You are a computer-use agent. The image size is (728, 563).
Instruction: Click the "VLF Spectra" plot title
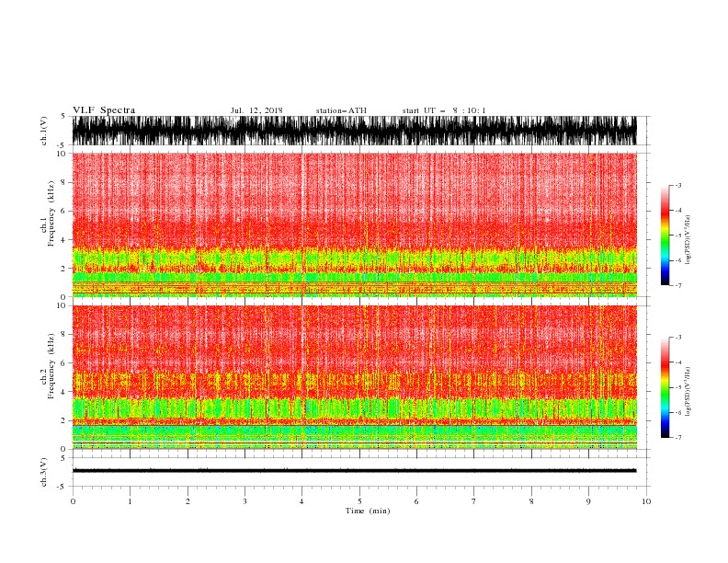click(104, 110)
